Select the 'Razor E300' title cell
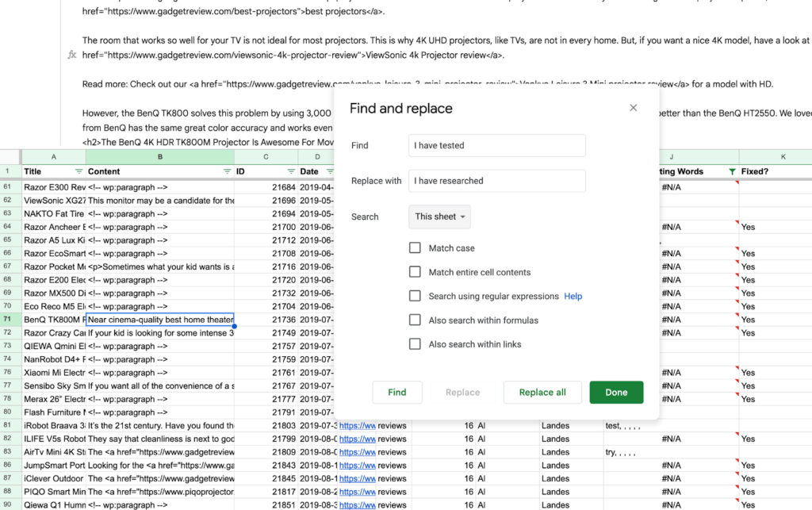This screenshot has width=812, height=510. tap(54, 187)
